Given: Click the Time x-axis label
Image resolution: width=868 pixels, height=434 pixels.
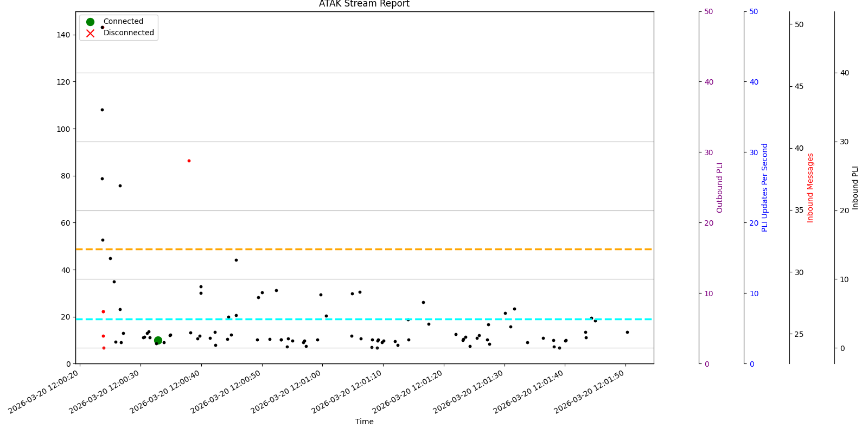Looking at the screenshot, I should (x=364, y=422).
